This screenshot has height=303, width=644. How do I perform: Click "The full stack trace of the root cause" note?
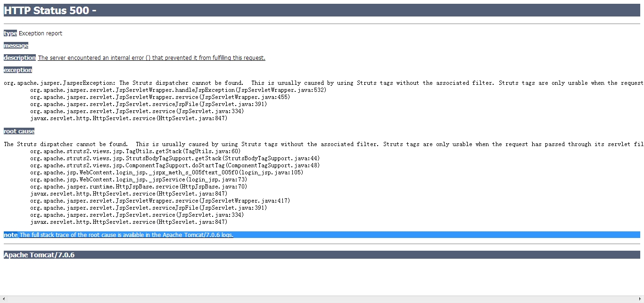click(x=126, y=235)
